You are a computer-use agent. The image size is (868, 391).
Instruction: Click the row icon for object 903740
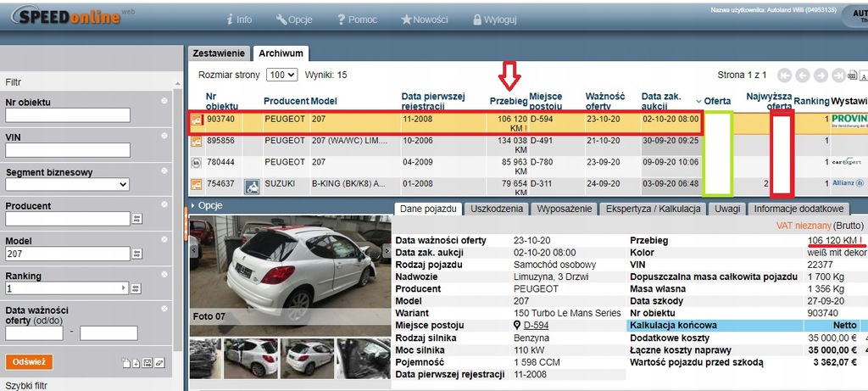click(197, 120)
